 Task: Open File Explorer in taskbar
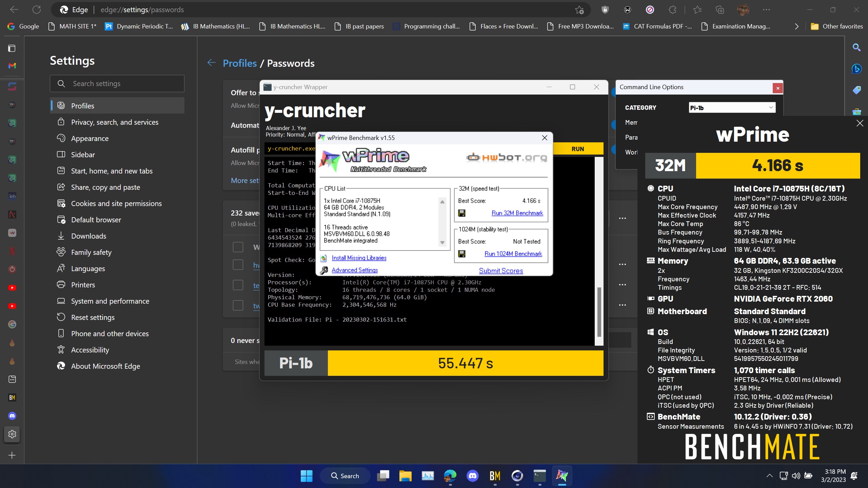click(x=405, y=476)
